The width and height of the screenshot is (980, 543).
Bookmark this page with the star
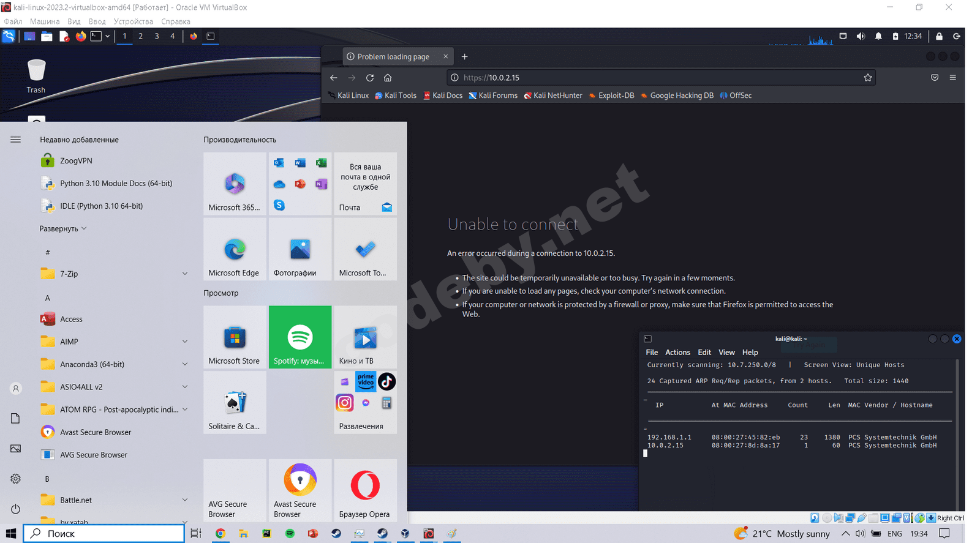(x=868, y=78)
